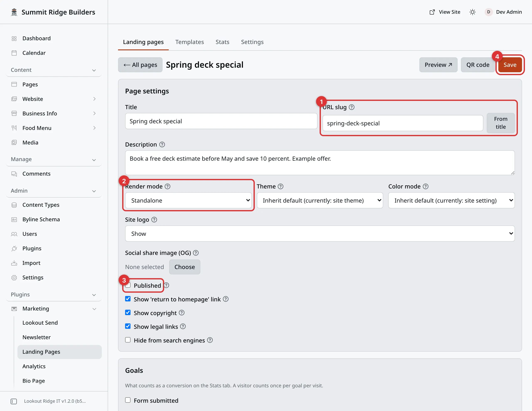This screenshot has width=532, height=411.
Task: Click the Show legal links help icon
Action: click(x=183, y=326)
